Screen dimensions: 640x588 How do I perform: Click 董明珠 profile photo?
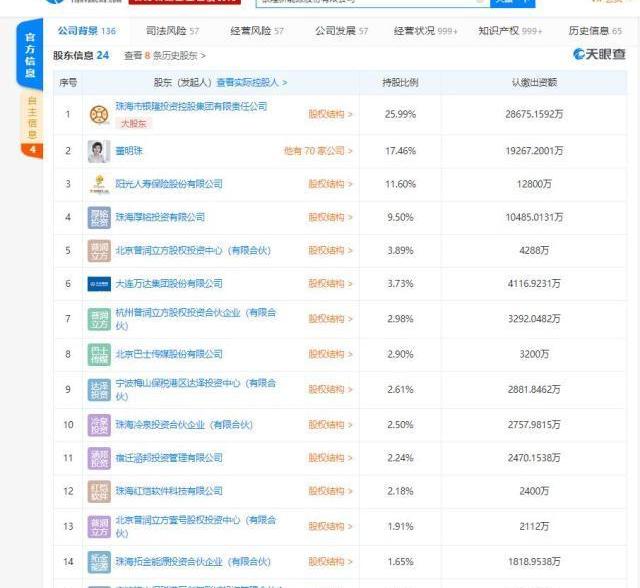[99, 151]
